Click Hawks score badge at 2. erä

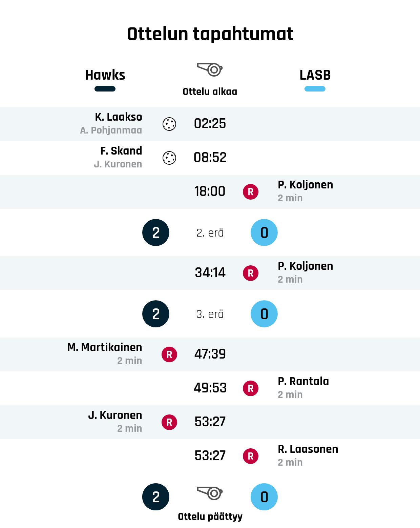click(156, 232)
